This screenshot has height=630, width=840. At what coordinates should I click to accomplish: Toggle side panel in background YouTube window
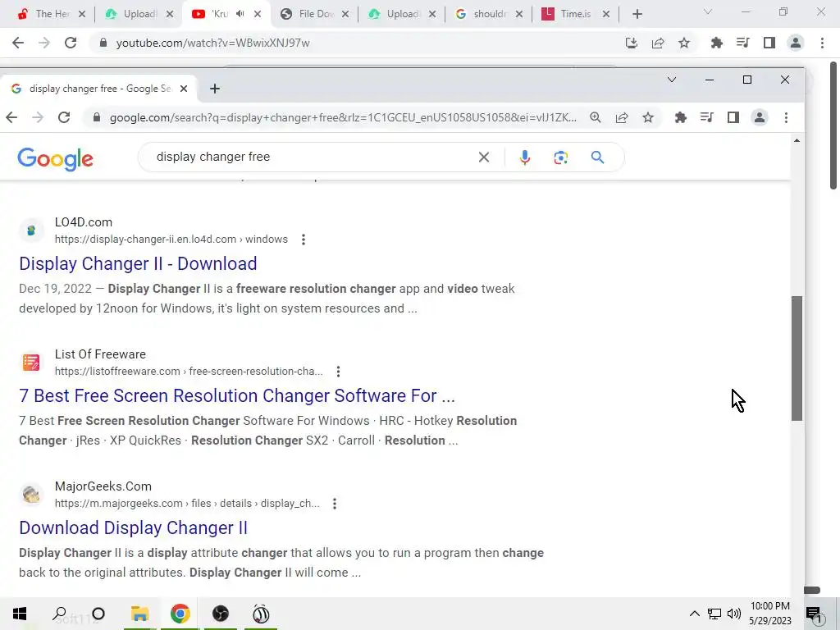click(769, 43)
